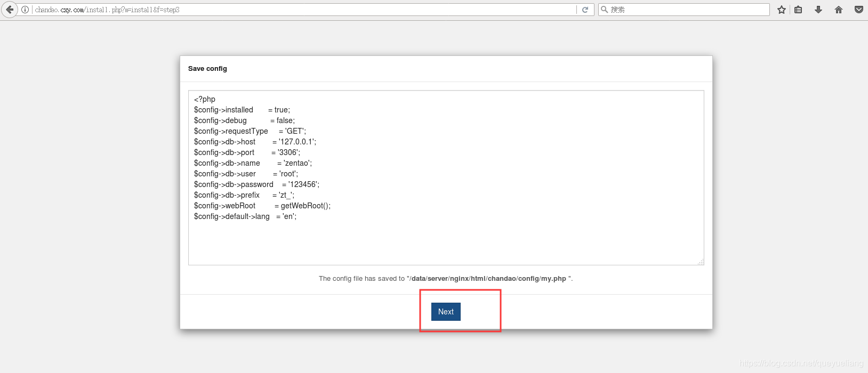Open the downloads arrow icon

tap(818, 10)
